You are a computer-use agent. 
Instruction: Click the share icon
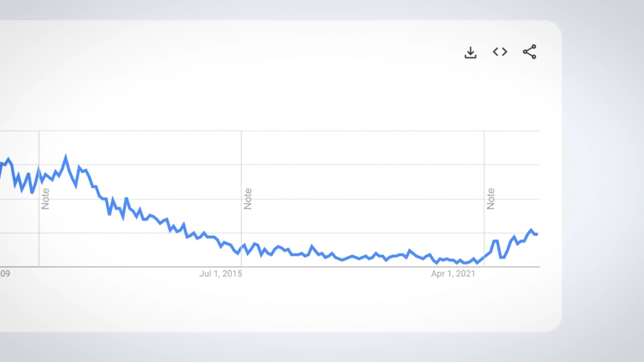pyautogui.click(x=530, y=52)
